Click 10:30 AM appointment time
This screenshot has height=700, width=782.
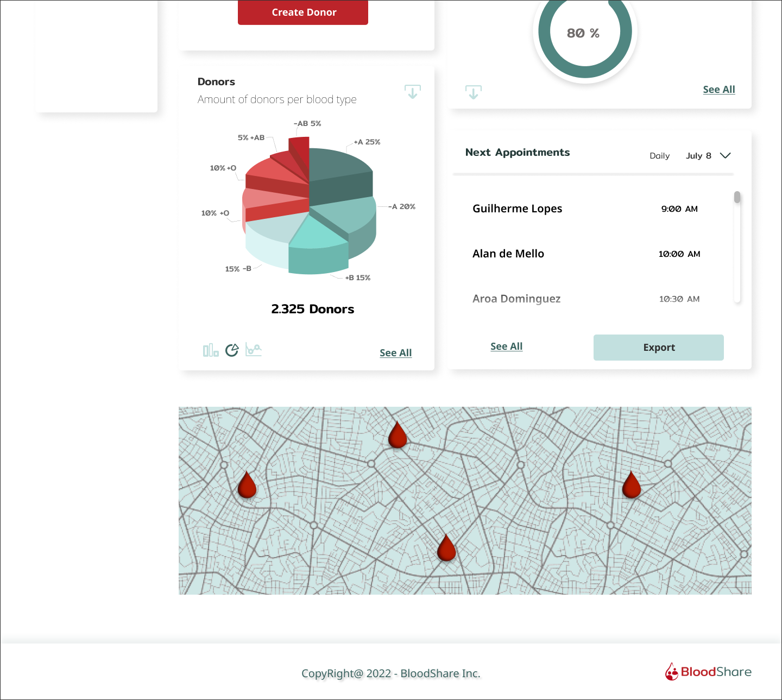click(679, 299)
